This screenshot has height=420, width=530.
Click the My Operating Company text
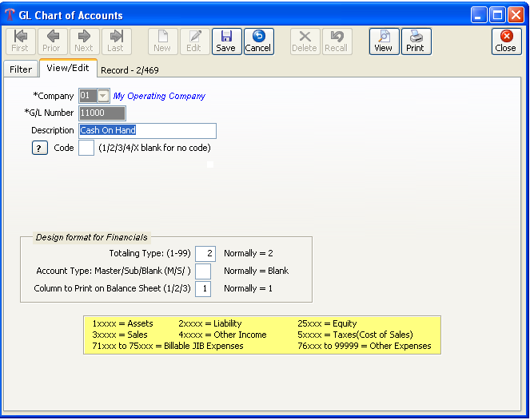click(159, 96)
